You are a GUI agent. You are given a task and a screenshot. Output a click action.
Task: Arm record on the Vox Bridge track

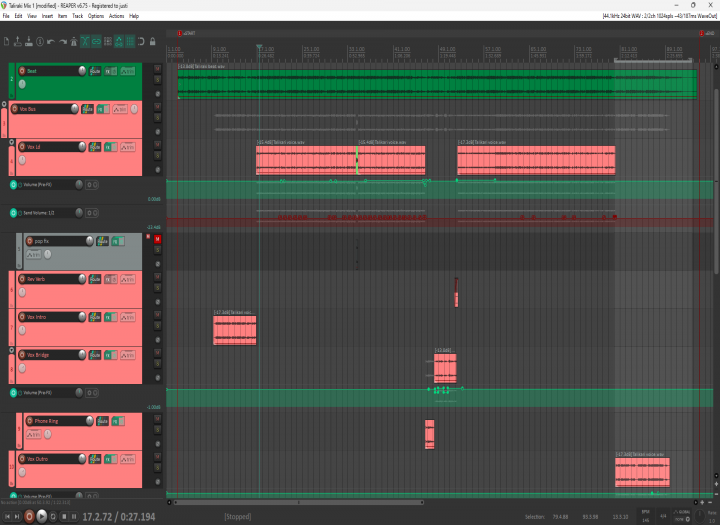tap(19, 355)
